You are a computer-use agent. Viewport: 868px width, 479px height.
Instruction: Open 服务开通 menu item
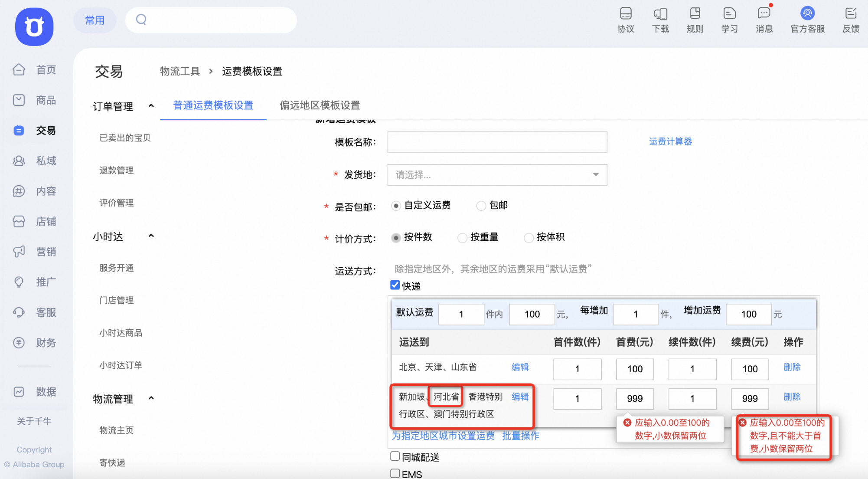[116, 268]
